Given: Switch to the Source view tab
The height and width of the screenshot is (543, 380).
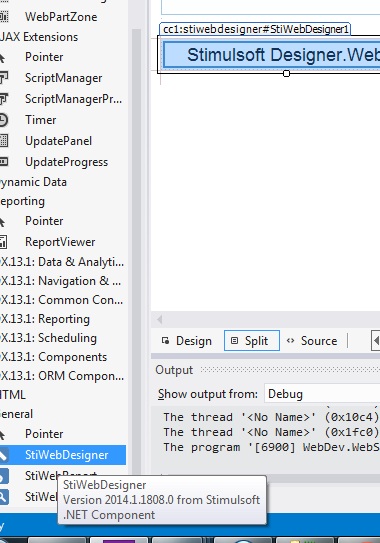Looking at the screenshot, I should click(312, 341).
